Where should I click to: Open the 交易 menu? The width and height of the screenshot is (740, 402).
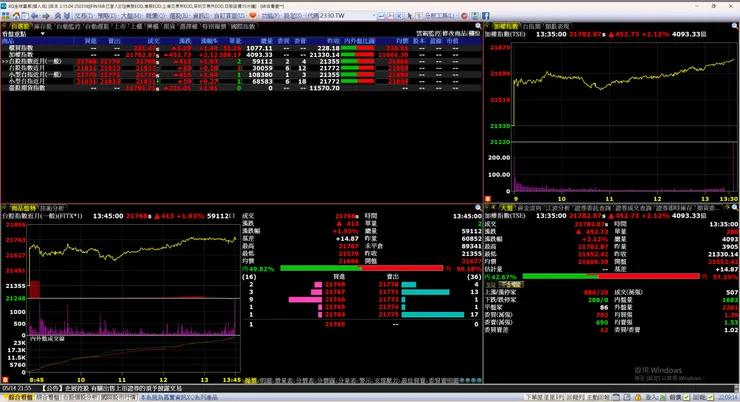(84, 16)
